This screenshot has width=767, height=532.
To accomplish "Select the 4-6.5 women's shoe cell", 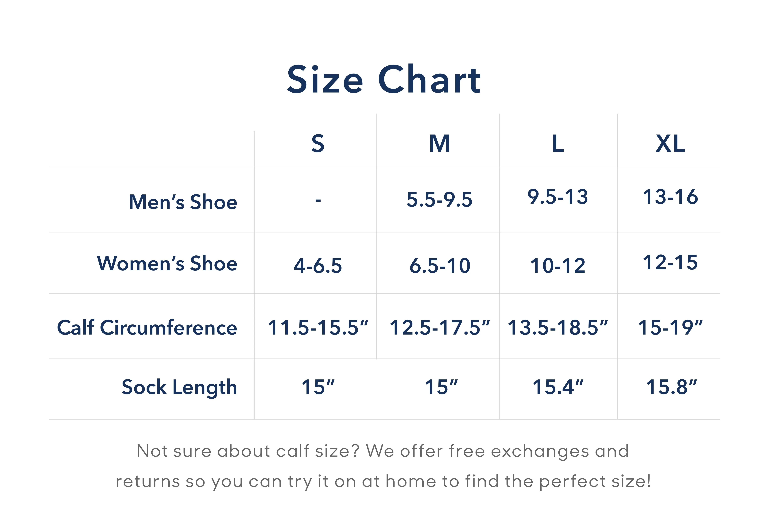I will pyautogui.click(x=318, y=266).
